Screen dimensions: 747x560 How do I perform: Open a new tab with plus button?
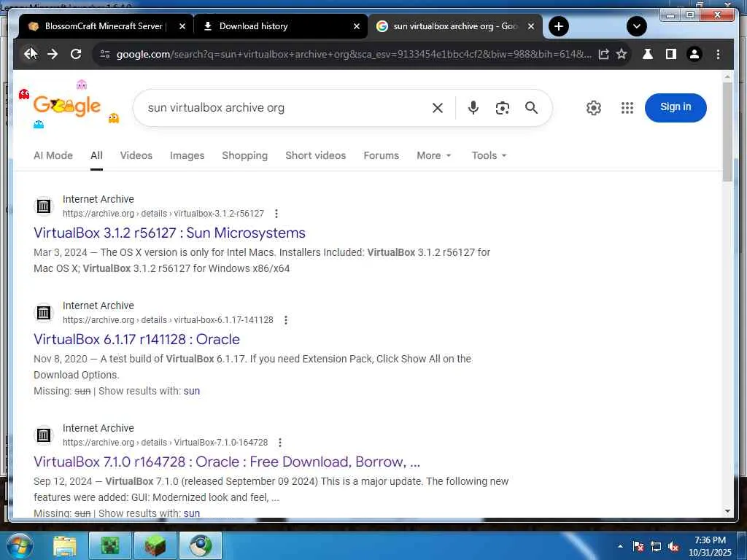click(559, 26)
